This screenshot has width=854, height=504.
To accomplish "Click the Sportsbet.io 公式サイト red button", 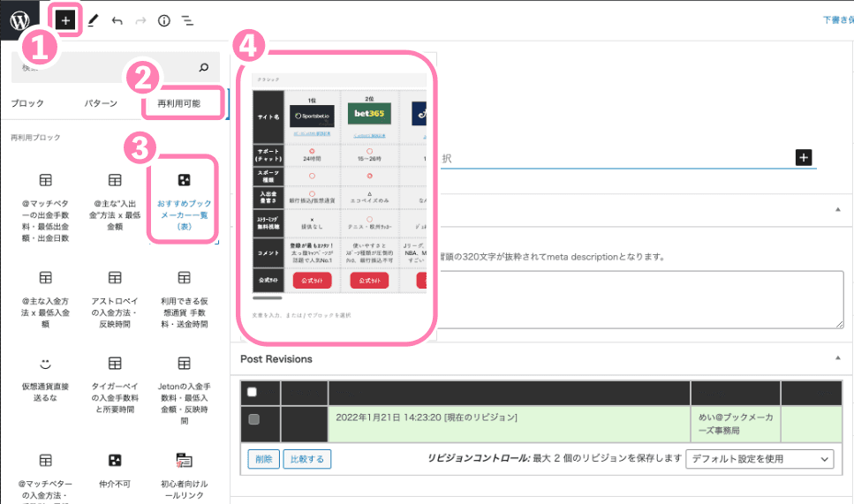I will tap(312, 281).
